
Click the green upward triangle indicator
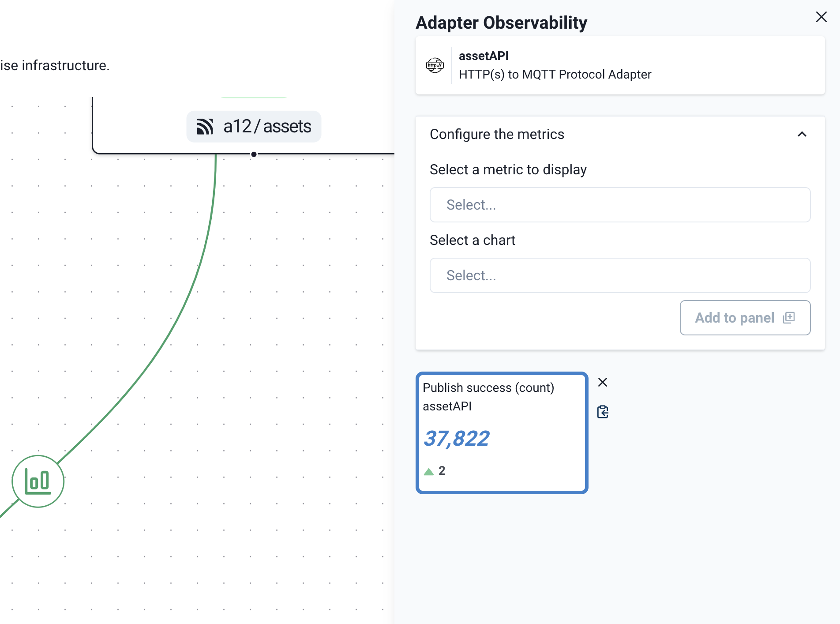coord(428,471)
